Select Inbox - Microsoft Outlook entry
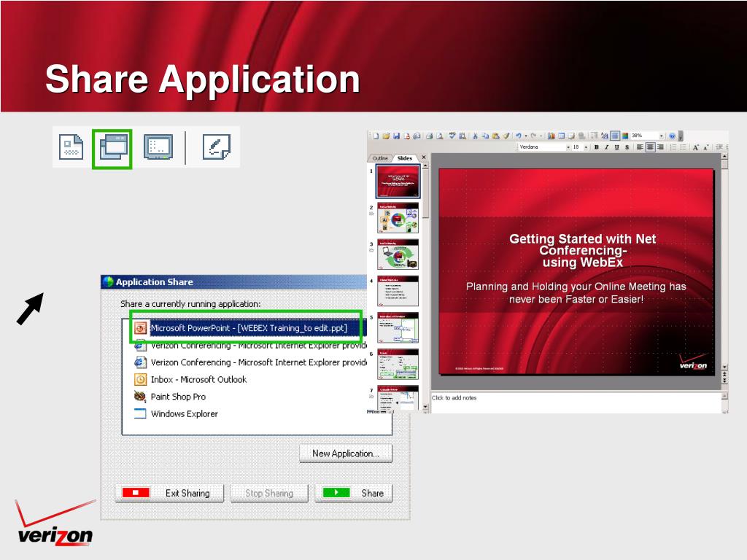Screen dimensions: 747x560 point(190,379)
